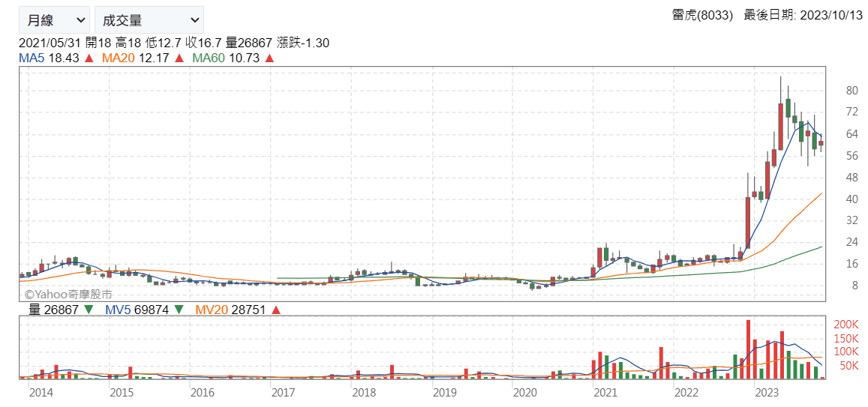Click the 200K label on volume axis
868x407 pixels.
click(x=845, y=325)
